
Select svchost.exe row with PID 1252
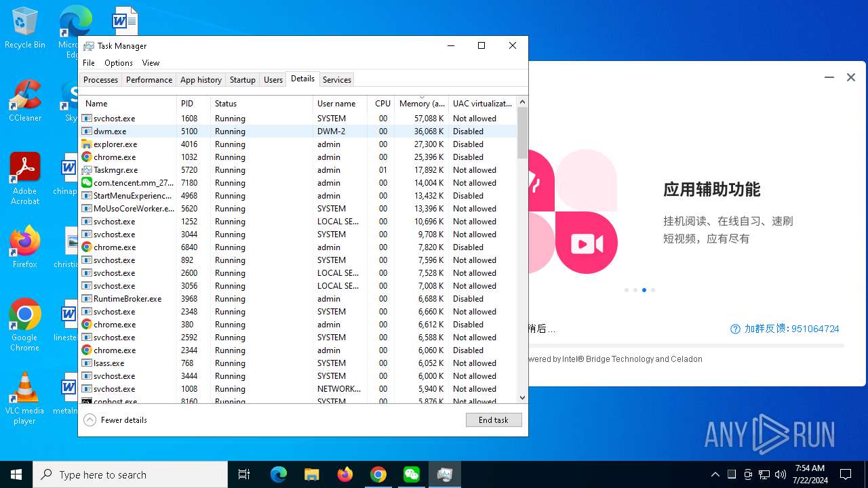click(x=298, y=222)
